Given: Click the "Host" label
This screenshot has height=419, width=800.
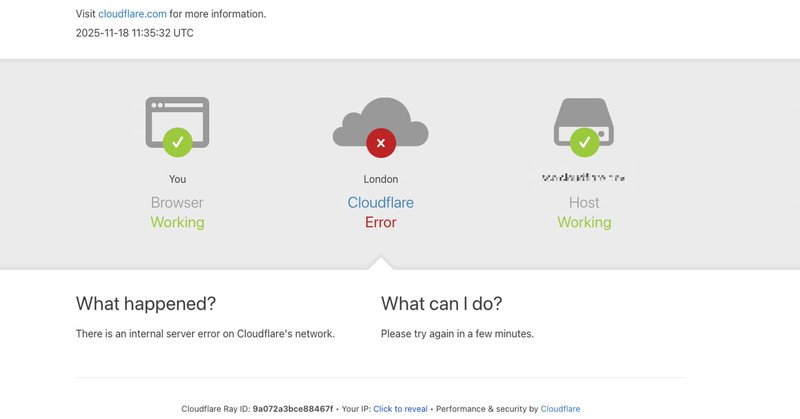Looking at the screenshot, I should tap(584, 203).
